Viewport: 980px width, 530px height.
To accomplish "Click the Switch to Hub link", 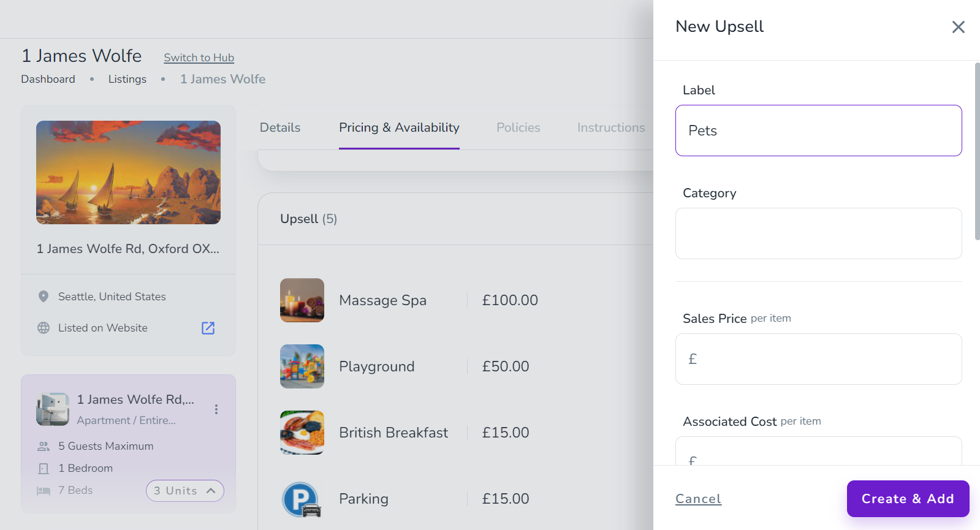I will click(199, 58).
